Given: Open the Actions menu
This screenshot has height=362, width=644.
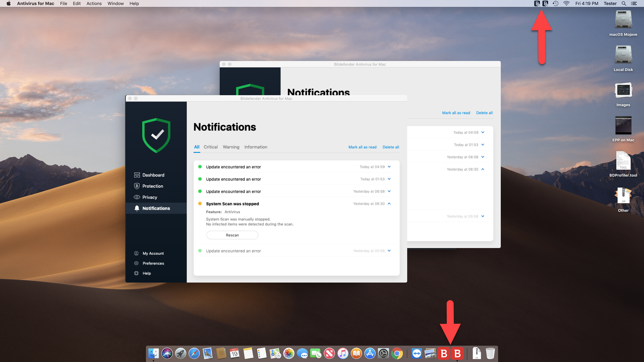Looking at the screenshot, I should 94,3.
